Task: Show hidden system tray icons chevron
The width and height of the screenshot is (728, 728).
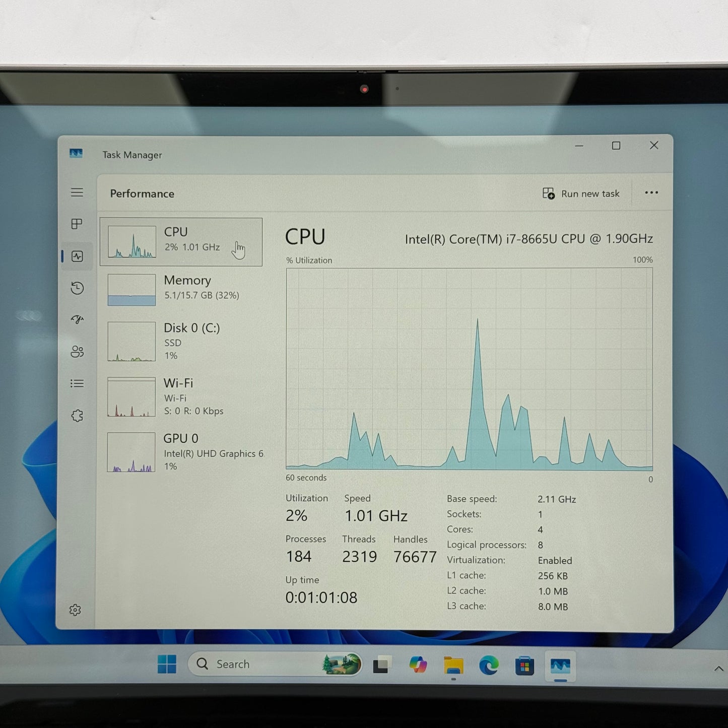Action: pos(719,669)
